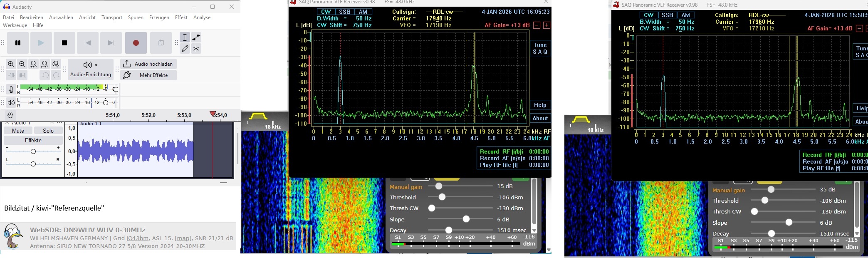The height and width of the screenshot is (258, 868).
Task: Switch left SAQ receiver to SSB mode
Action: [x=344, y=12]
